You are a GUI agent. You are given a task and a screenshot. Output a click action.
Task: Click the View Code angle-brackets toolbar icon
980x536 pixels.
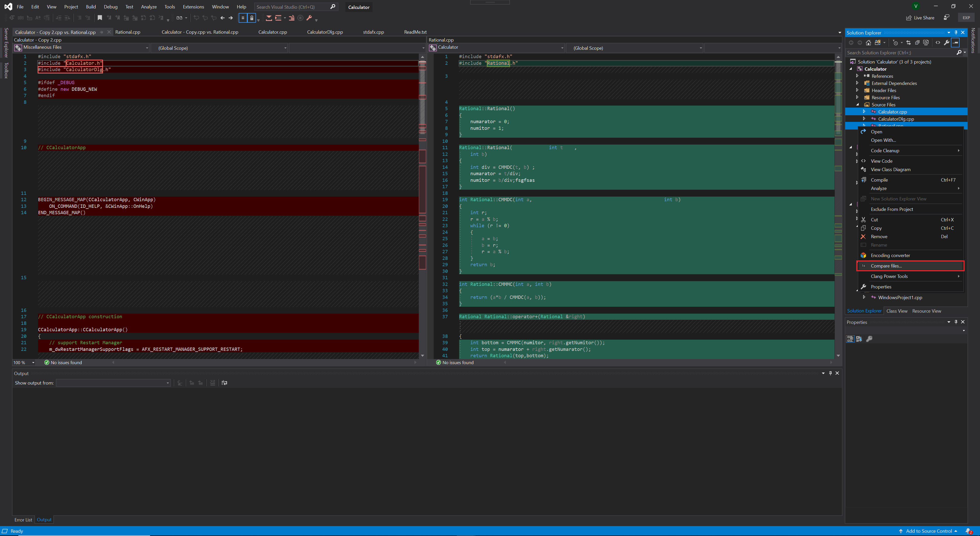tap(938, 43)
